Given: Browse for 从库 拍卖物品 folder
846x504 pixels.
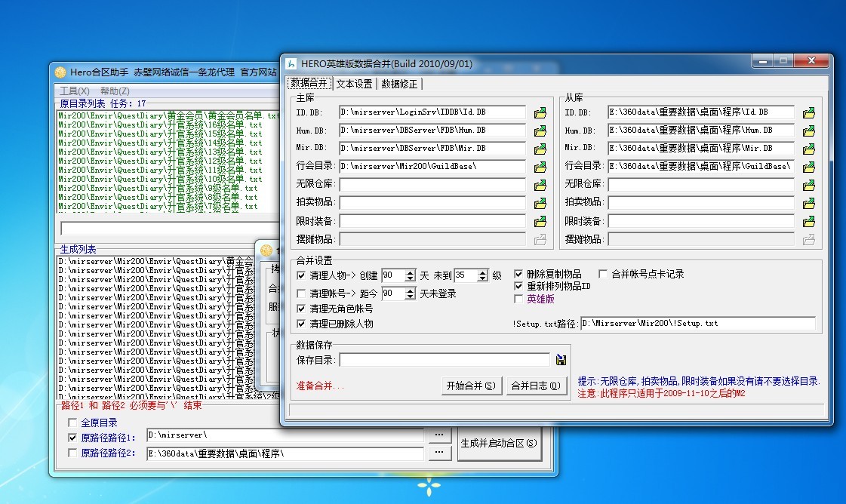Looking at the screenshot, I should point(808,203).
